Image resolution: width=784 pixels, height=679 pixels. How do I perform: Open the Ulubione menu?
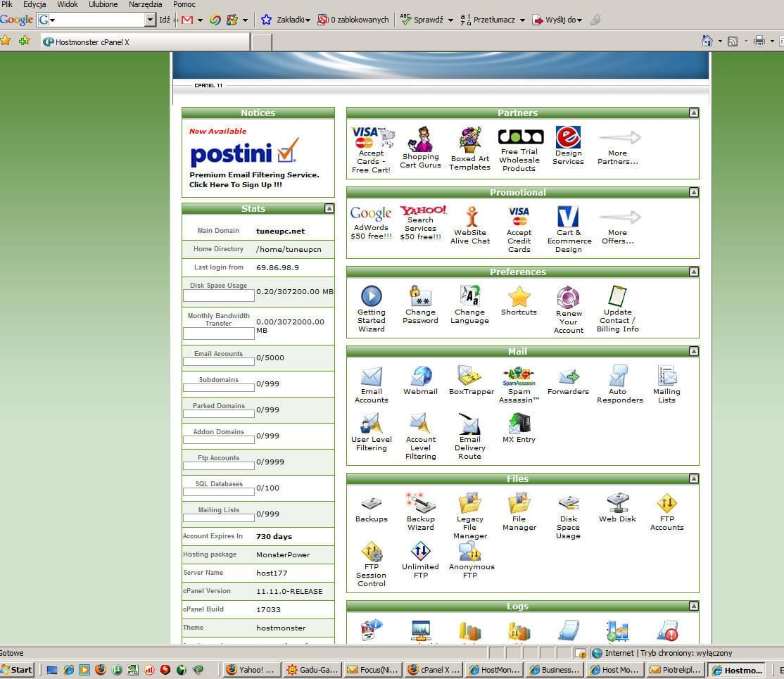[103, 4]
